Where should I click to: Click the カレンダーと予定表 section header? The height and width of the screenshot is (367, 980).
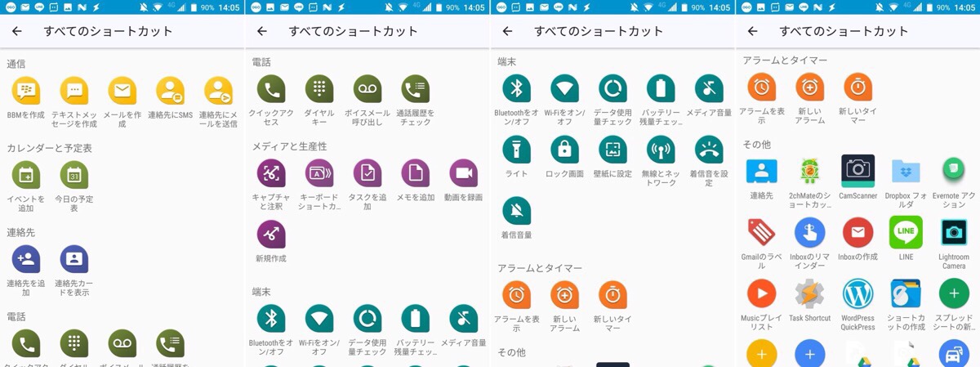point(49,148)
